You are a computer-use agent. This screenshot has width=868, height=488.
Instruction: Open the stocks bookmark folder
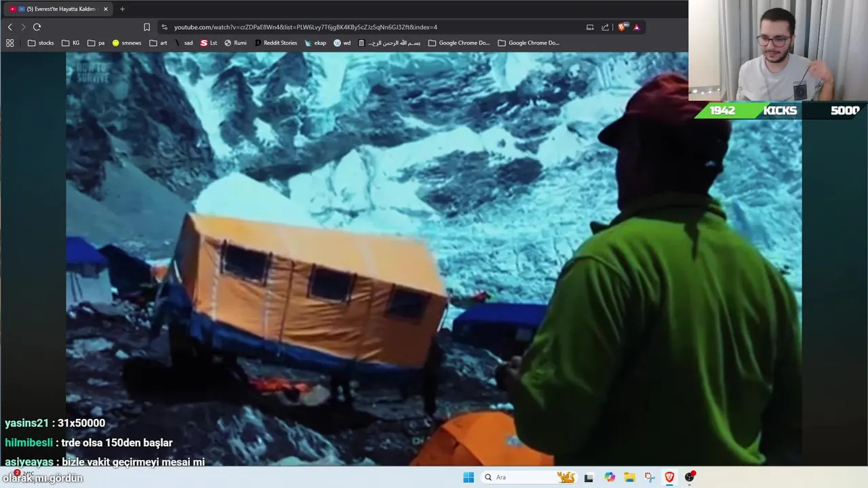(x=41, y=43)
